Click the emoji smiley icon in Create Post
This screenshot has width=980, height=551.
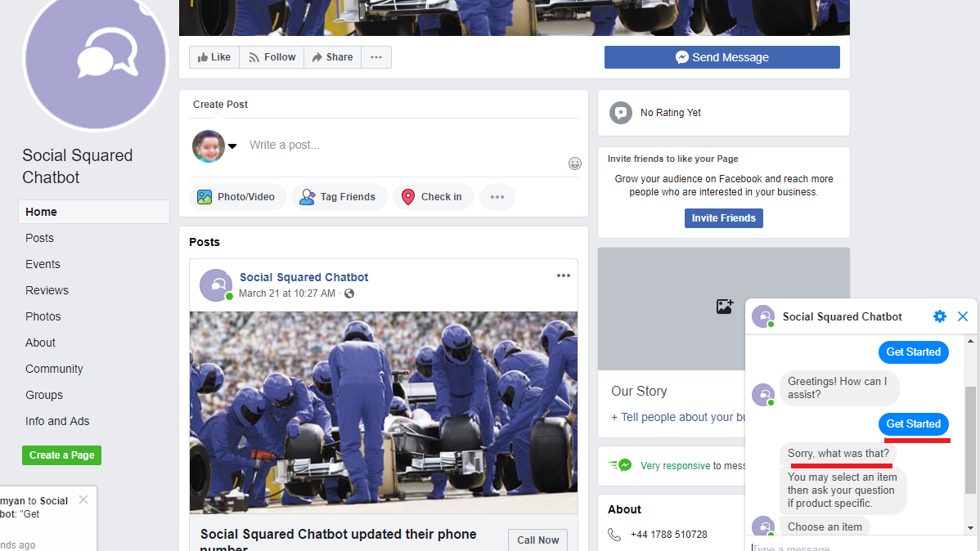575,164
